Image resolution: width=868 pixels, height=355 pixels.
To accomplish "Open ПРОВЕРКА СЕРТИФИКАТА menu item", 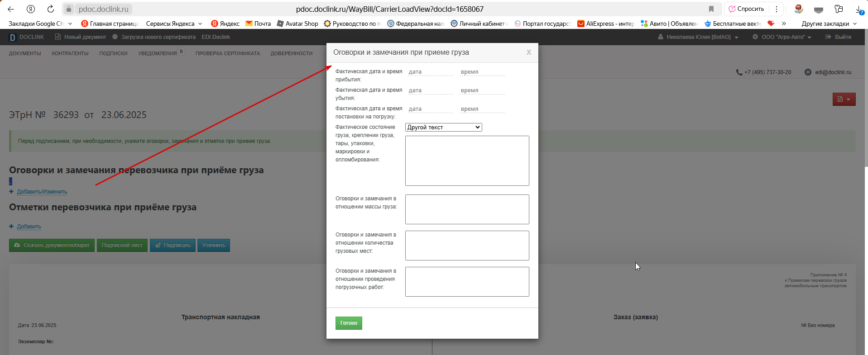I will click(x=228, y=53).
